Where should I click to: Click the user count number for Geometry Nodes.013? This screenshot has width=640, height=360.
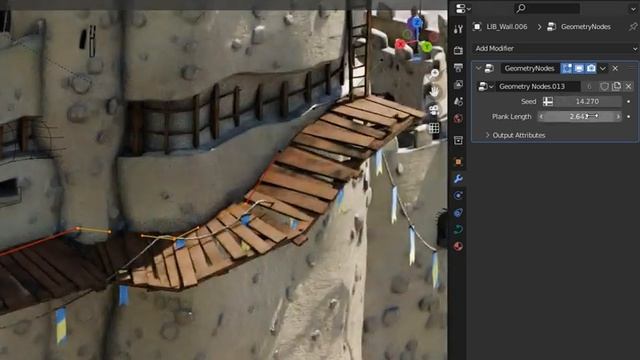point(589,86)
